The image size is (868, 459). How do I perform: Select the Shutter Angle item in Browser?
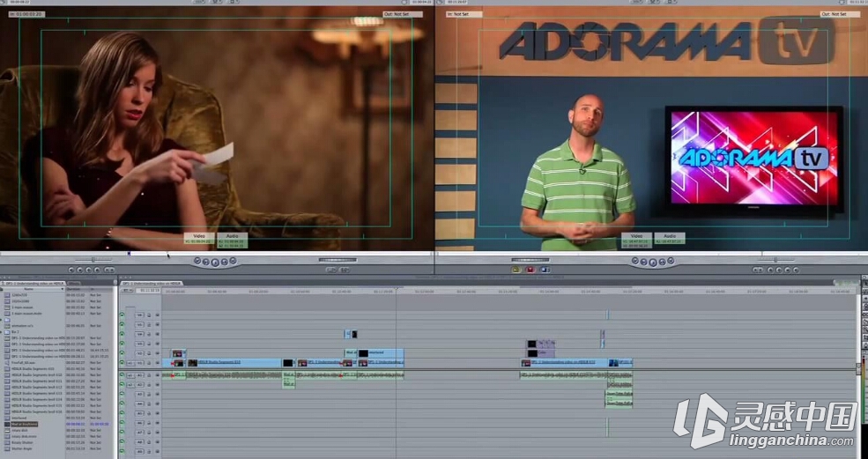tap(22, 448)
